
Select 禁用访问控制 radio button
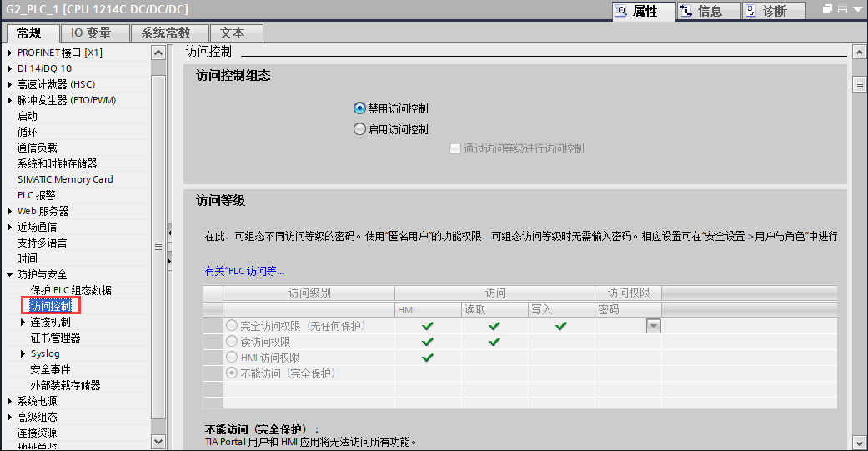[360, 108]
